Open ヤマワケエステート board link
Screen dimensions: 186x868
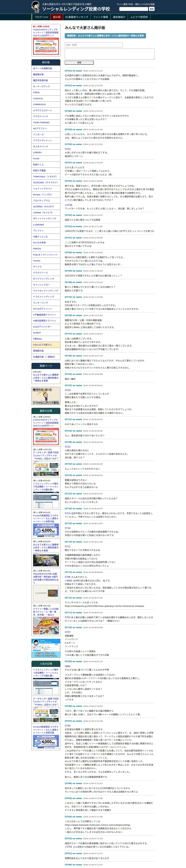point(46,111)
